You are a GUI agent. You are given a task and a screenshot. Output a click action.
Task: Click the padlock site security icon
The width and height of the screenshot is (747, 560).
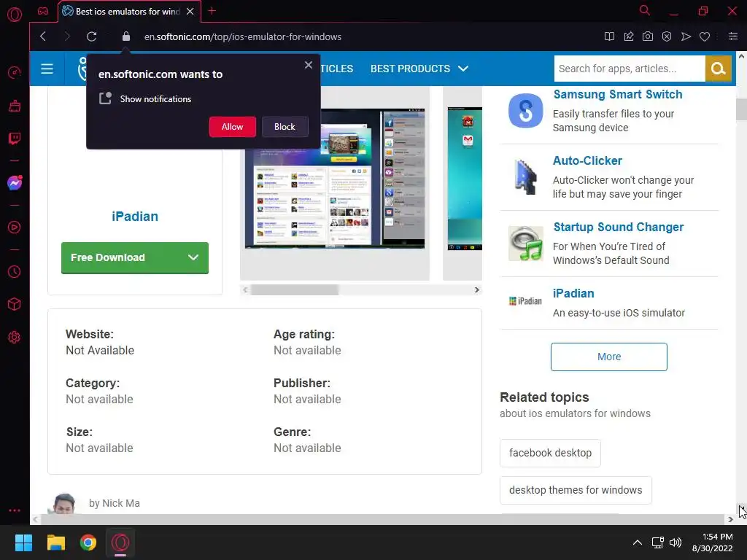pos(125,36)
